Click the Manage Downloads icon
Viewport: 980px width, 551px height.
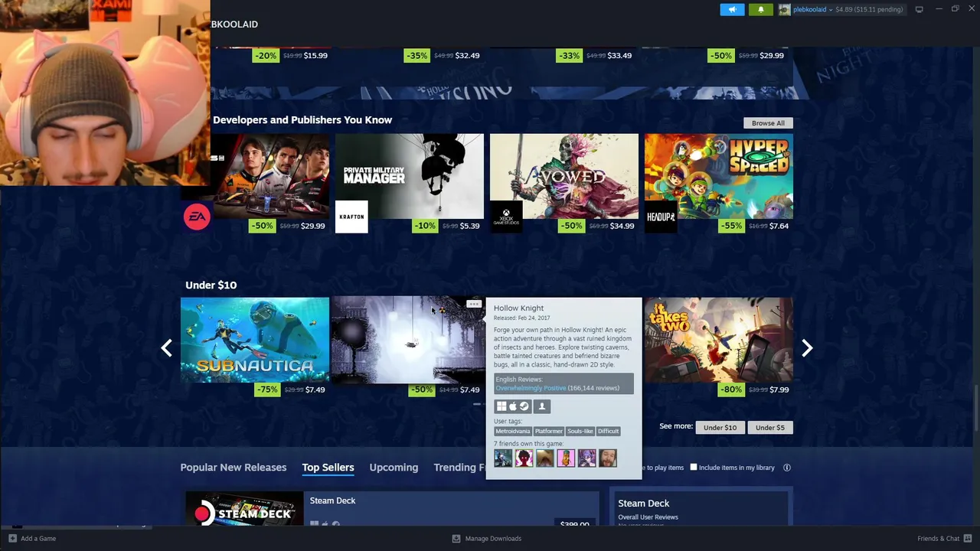pyautogui.click(x=456, y=539)
